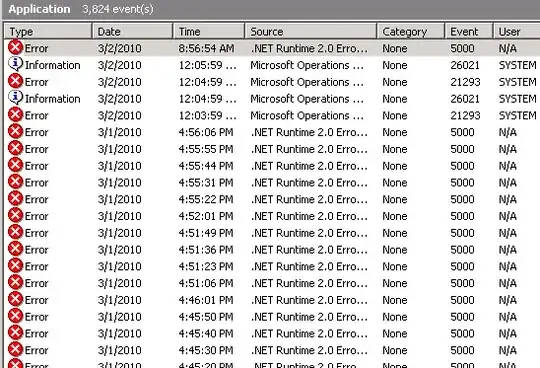540x368 pixels.
Task: Click the information icon at 12:05:59
Action: (x=15, y=64)
